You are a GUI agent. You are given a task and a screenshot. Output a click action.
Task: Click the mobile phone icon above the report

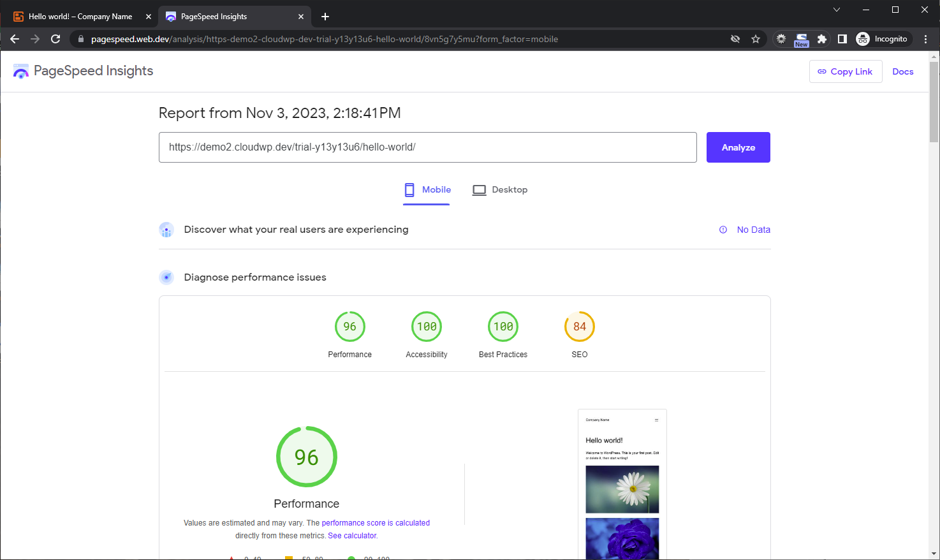click(x=409, y=189)
